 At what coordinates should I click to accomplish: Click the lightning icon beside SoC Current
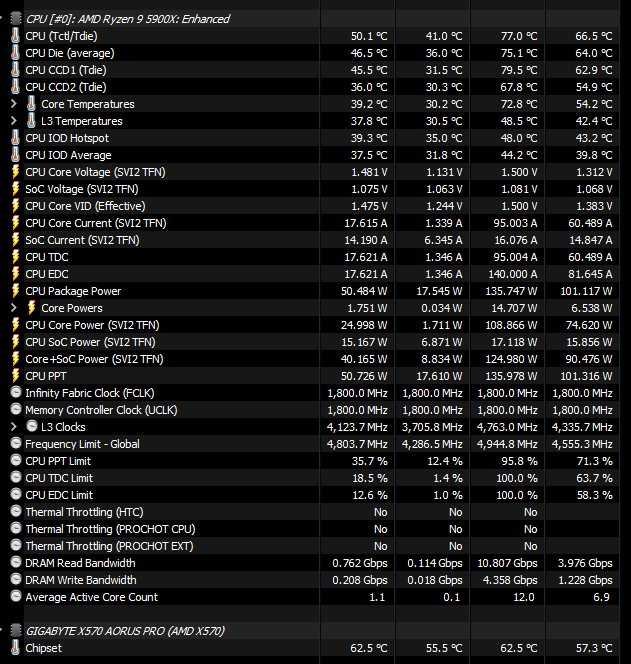point(16,240)
